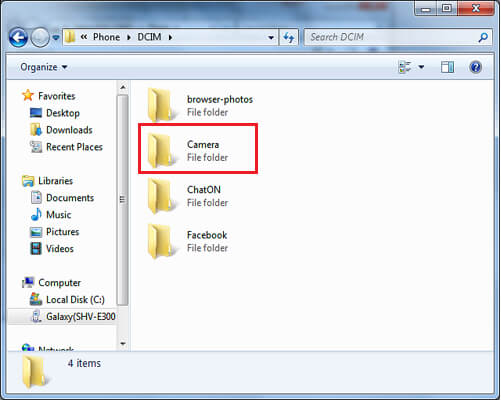The height and width of the screenshot is (401, 501).
Task: Select the ChatON folder
Action: [188, 196]
